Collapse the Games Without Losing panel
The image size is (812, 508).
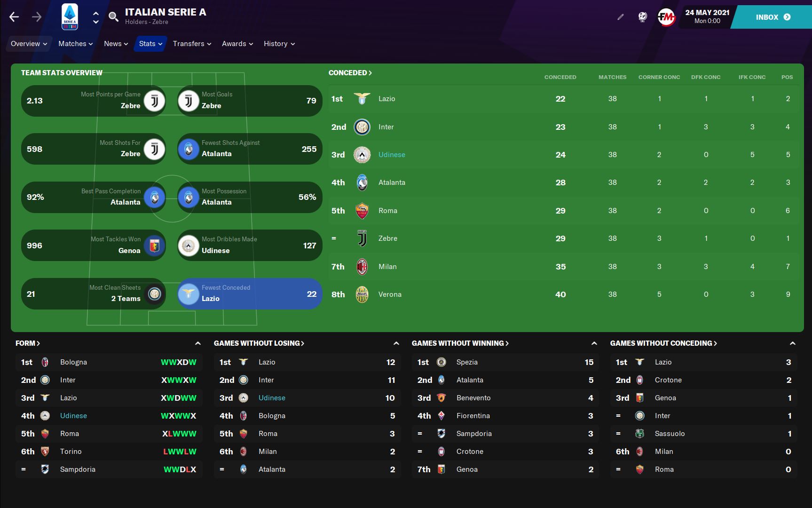(x=396, y=343)
